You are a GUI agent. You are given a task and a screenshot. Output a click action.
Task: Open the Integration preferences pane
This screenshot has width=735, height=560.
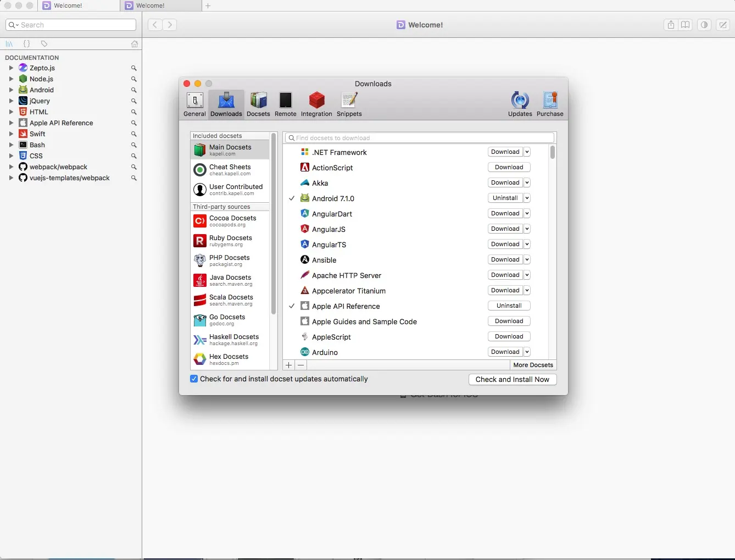click(316, 104)
